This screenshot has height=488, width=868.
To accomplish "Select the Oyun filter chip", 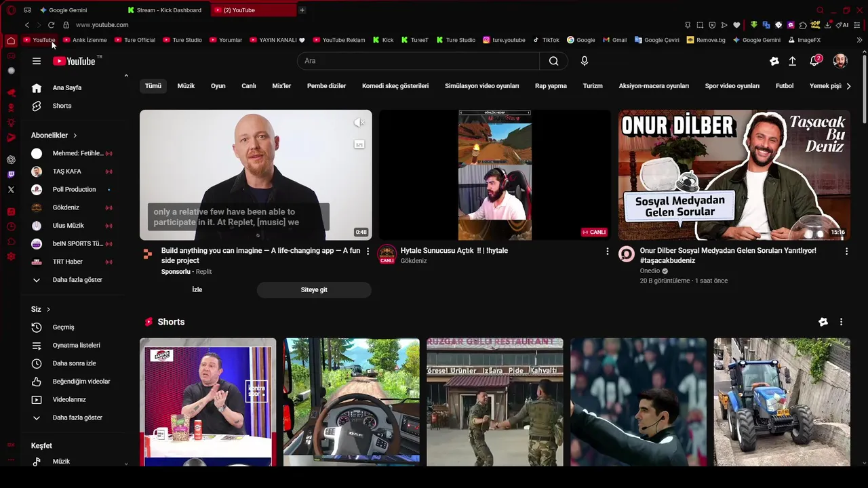I will pos(218,86).
